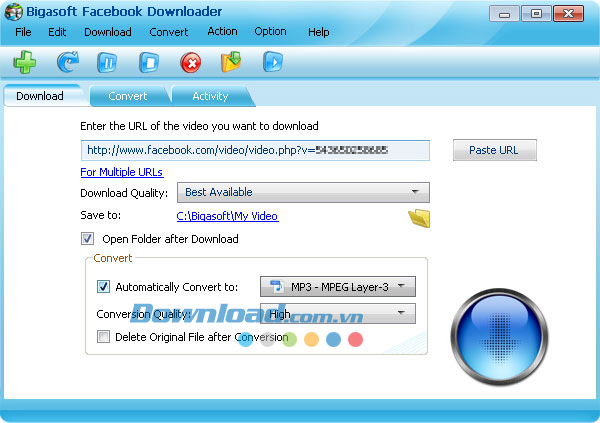Viewport: 600px width, 423px height.
Task: Click into the video URL input field
Action: click(x=255, y=150)
